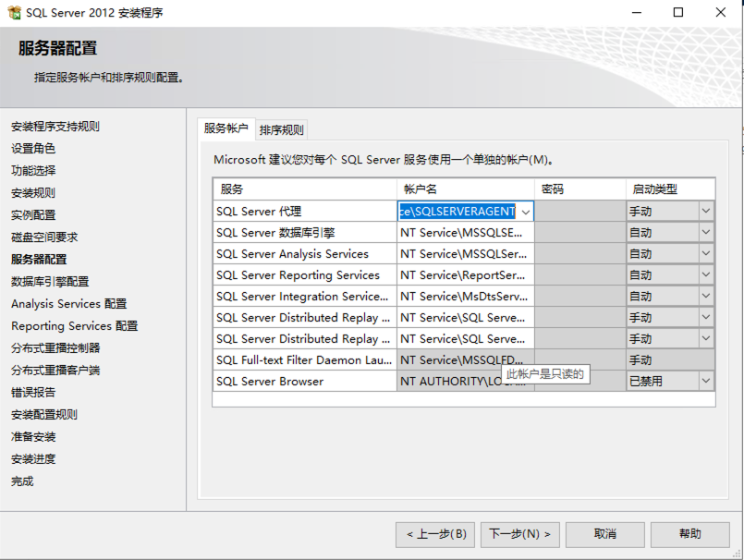Image resolution: width=744 pixels, height=560 pixels.
Task: Maximize the SQL Server setup window
Action: tap(678, 13)
